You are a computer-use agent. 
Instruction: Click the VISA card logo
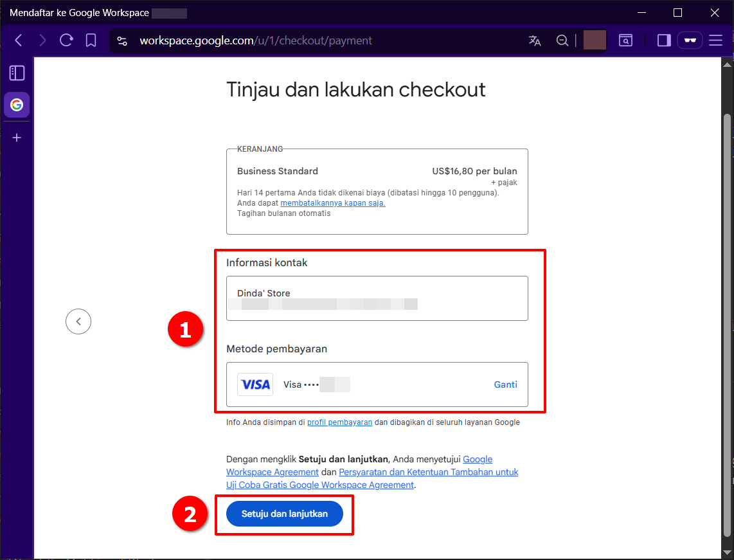(255, 384)
